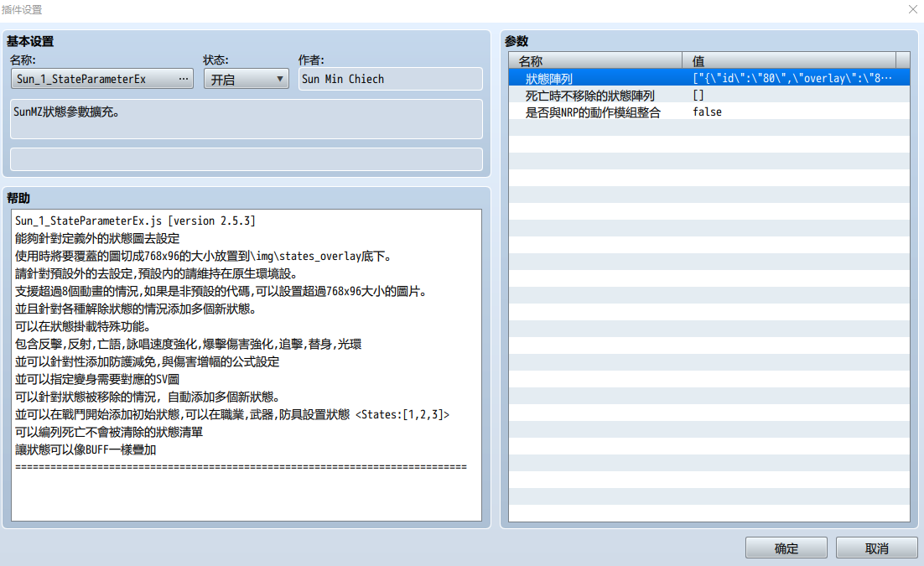Click the 确定 button
924x566 pixels.
[786, 548]
